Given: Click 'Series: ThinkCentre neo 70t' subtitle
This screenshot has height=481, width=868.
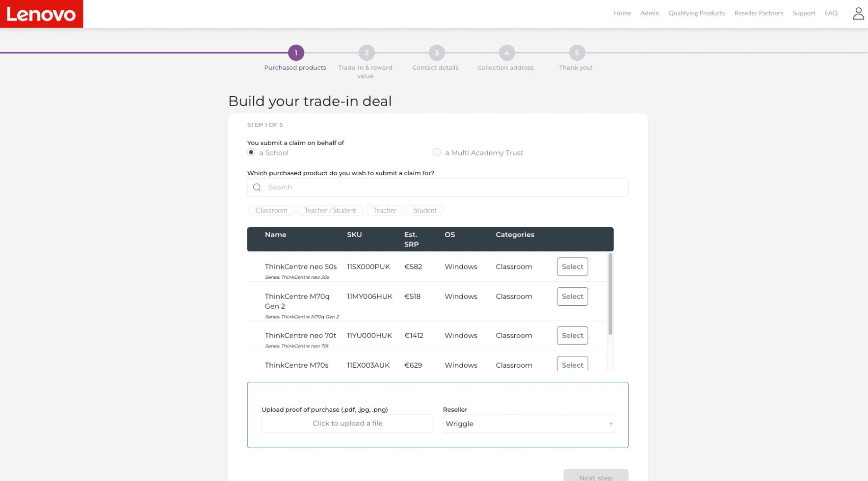Looking at the screenshot, I should tap(297, 347).
